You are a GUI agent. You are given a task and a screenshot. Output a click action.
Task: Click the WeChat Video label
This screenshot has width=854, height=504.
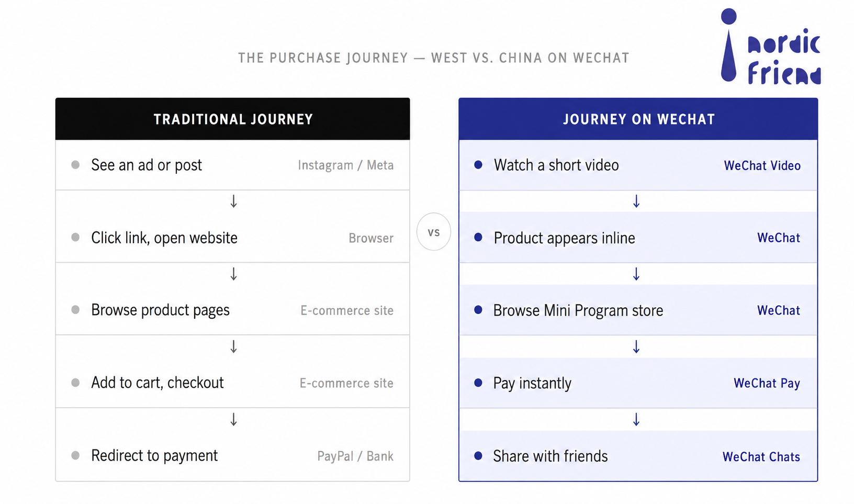[762, 165]
